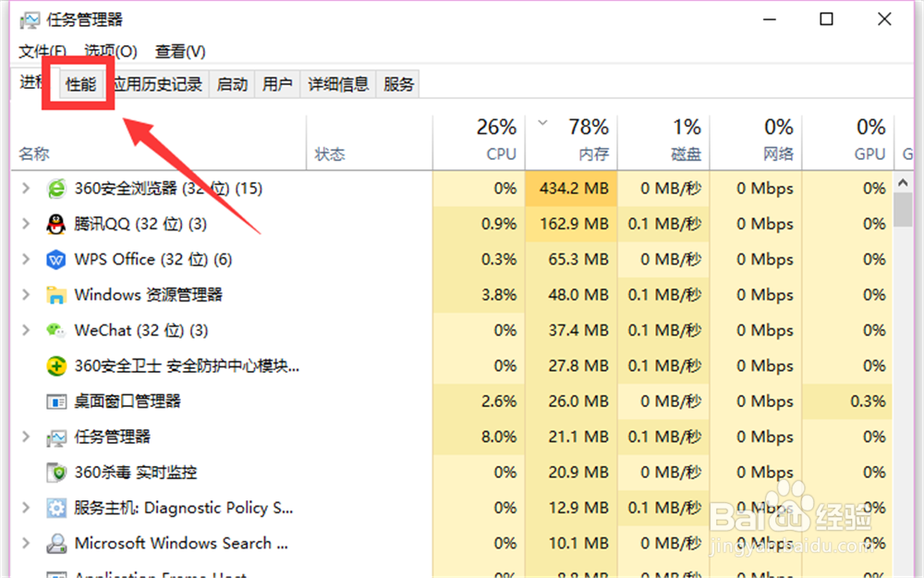
Task: Select the 3.8% CPU cell
Action: [x=479, y=295]
